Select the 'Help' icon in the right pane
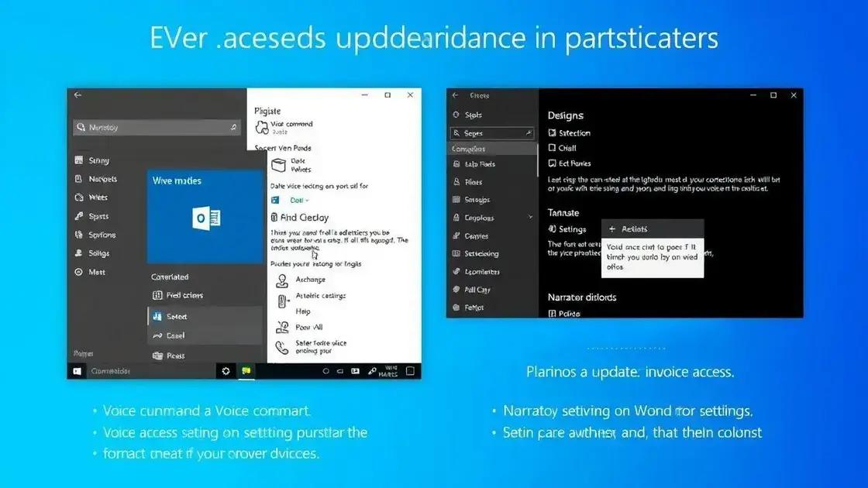868x488 pixels. 281,312
